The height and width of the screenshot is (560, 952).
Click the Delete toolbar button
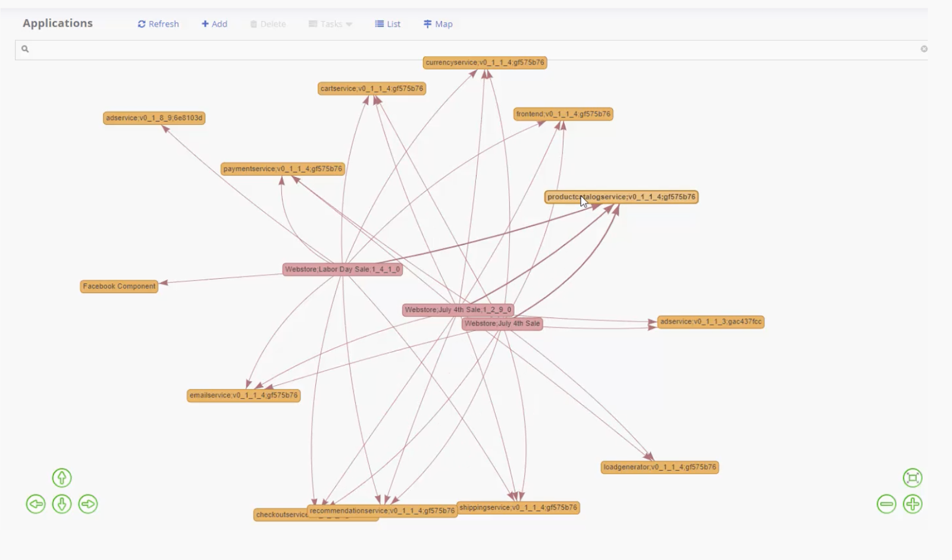(x=268, y=24)
